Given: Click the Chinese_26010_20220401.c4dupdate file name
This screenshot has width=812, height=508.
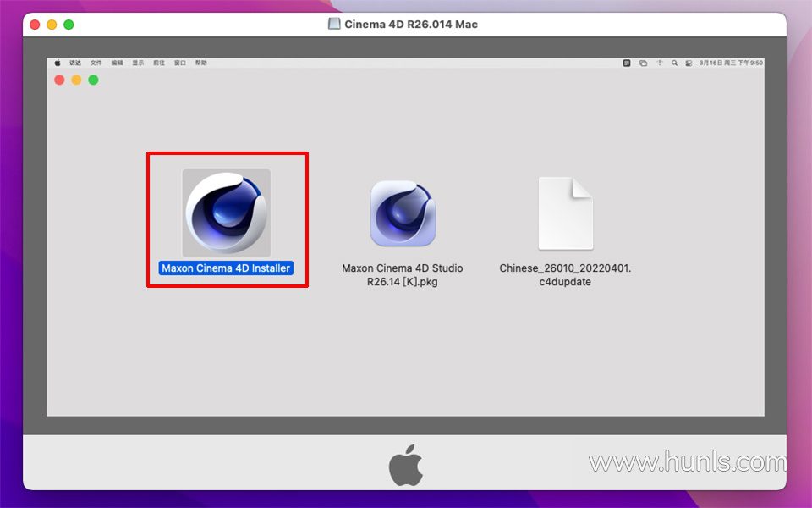Looking at the screenshot, I should point(565,274).
